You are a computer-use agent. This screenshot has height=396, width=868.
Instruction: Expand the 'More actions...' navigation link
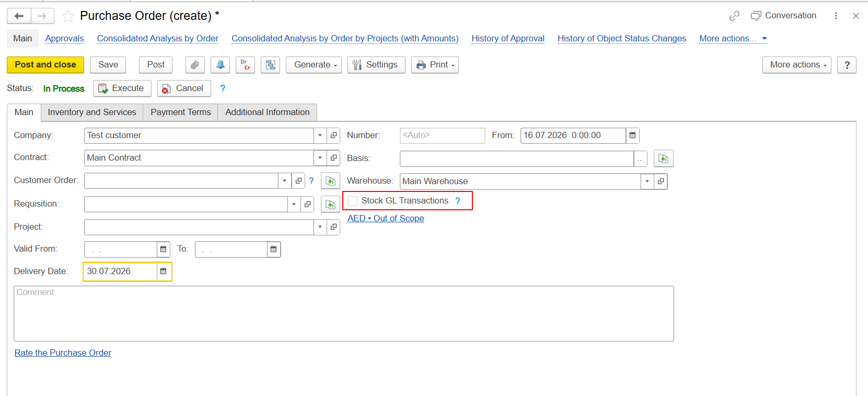point(733,39)
